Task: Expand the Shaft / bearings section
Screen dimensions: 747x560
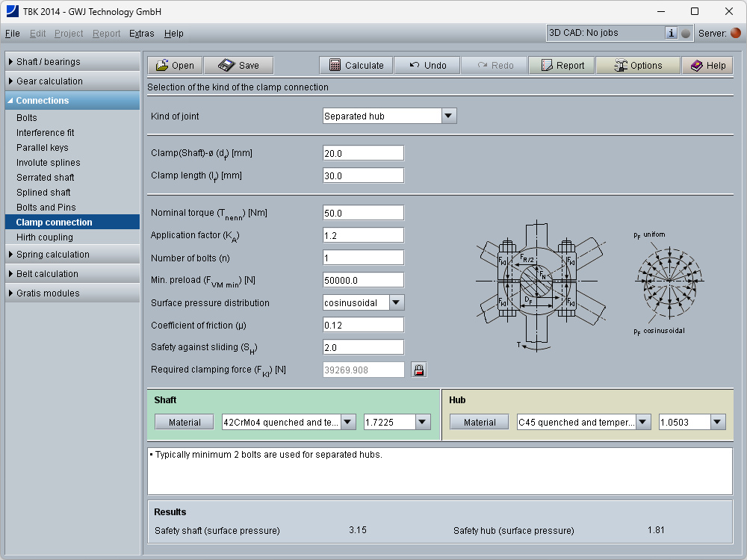Action: coord(72,62)
